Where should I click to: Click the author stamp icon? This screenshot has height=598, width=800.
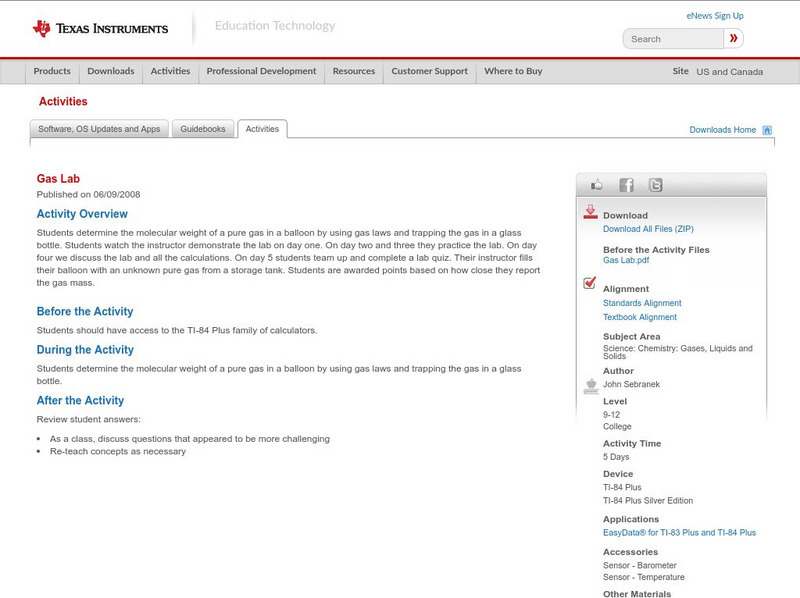pos(591,386)
